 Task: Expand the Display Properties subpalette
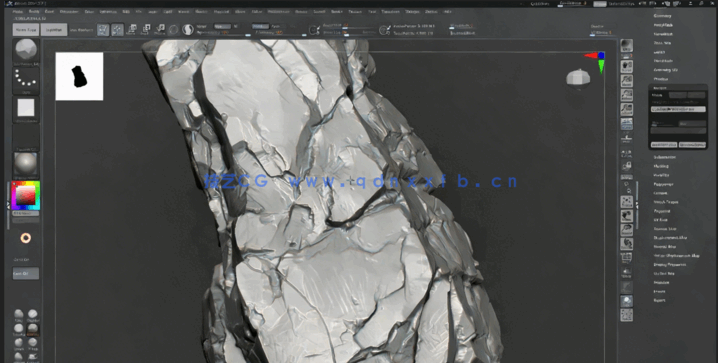tap(669, 265)
